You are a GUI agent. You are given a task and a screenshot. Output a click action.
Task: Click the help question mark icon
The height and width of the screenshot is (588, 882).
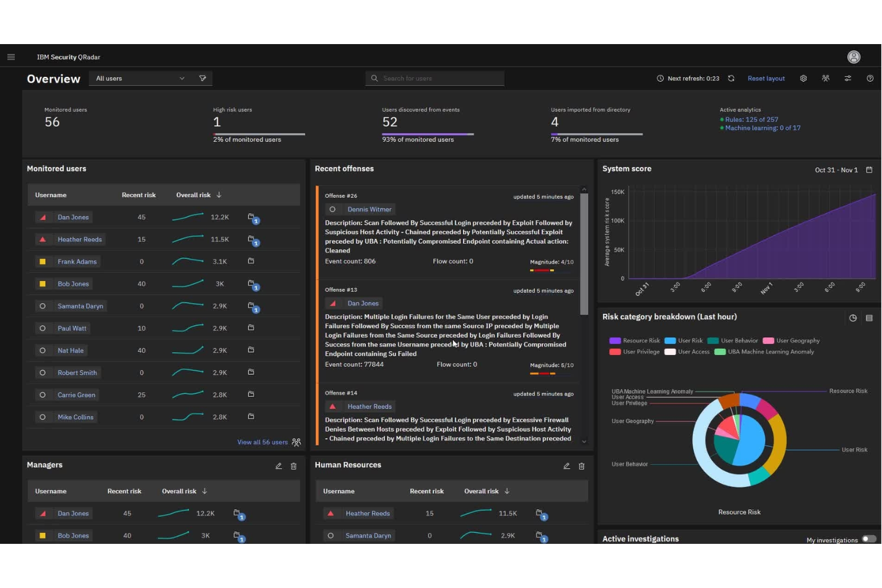(x=869, y=78)
